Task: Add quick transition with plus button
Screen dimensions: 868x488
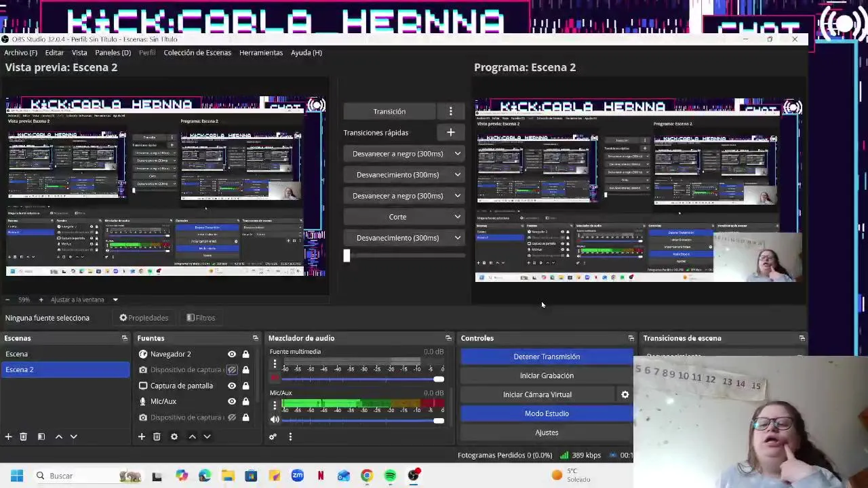Action: point(450,132)
